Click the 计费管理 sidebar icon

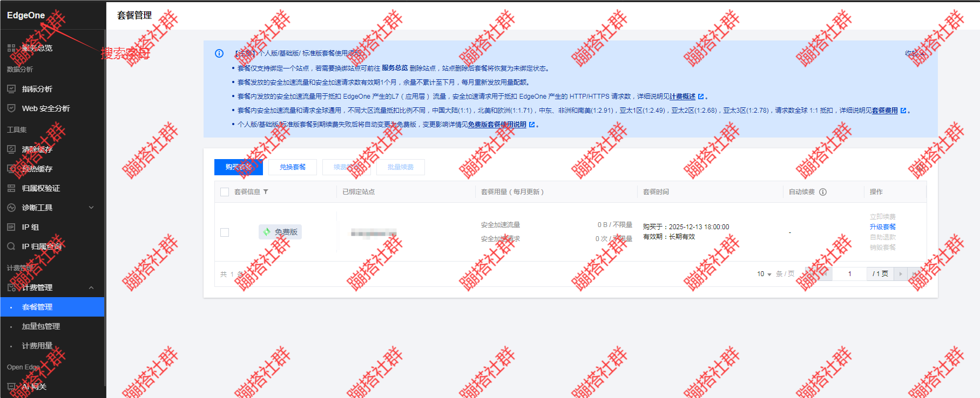[x=11, y=287]
